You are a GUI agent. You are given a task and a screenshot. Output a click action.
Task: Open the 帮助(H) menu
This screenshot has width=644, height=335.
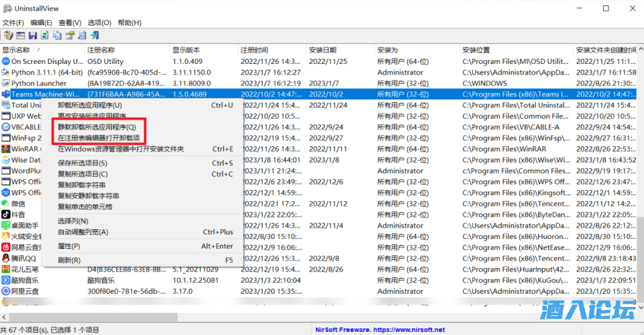click(x=129, y=23)
